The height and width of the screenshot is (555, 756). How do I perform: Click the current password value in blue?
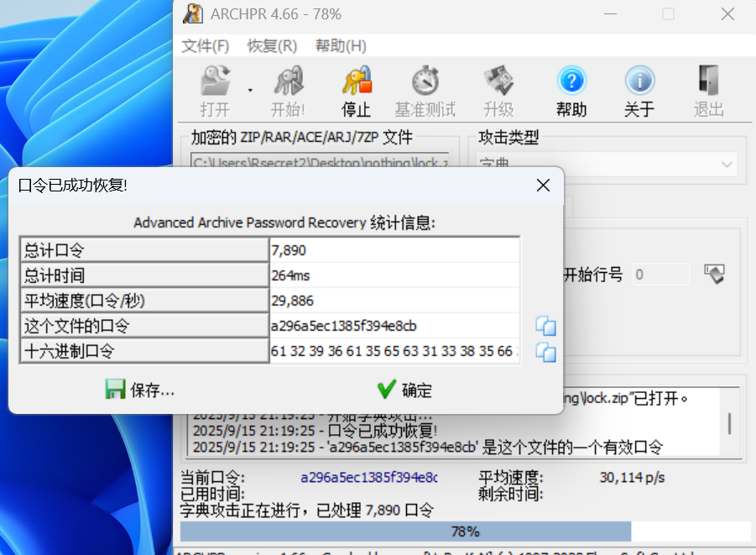click(x=369, y=477)
